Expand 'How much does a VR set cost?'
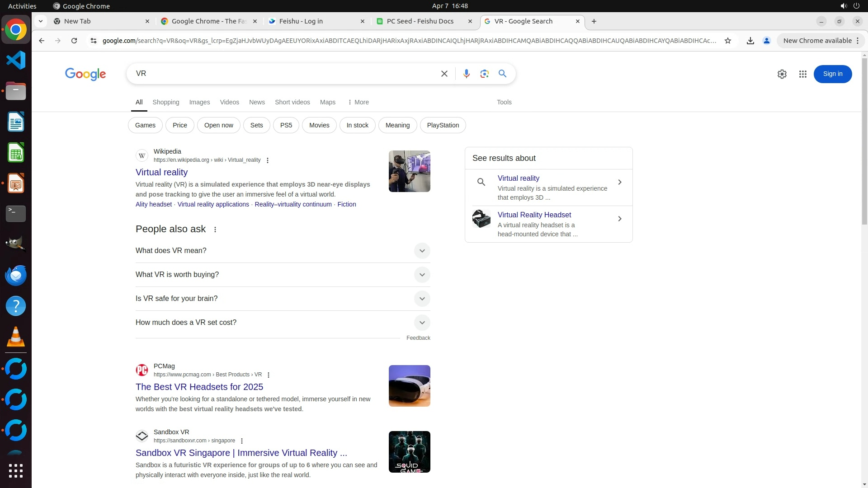This screenshot has height=488, width=868. (x=421, y=323)
